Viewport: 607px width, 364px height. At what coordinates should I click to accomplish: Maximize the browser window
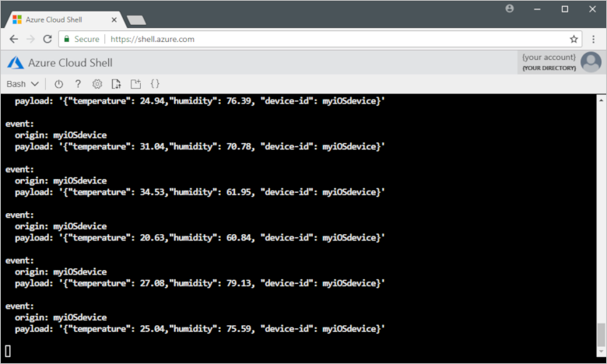pos(565,9)
